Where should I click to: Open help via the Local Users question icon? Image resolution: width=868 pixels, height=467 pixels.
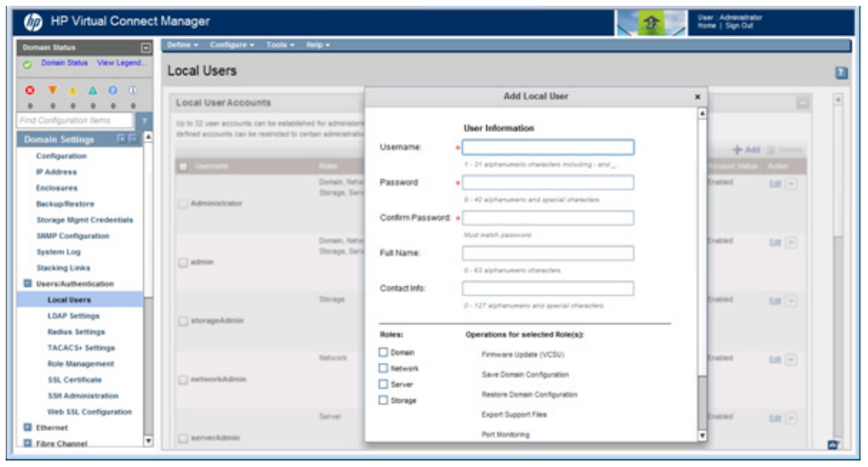click(x=841, y=72)
